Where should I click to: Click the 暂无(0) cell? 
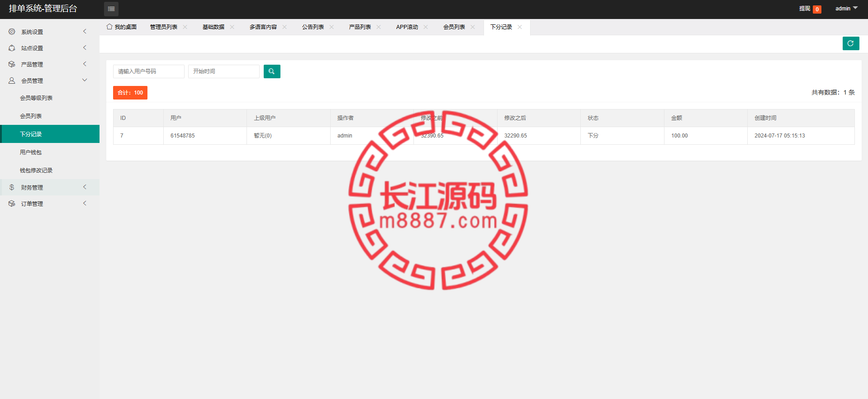click(x=289, y=136)
